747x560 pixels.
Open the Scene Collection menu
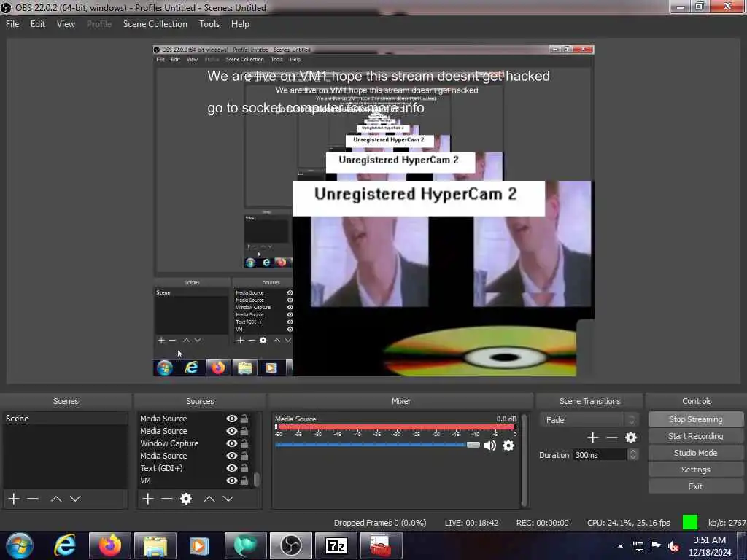155,24
